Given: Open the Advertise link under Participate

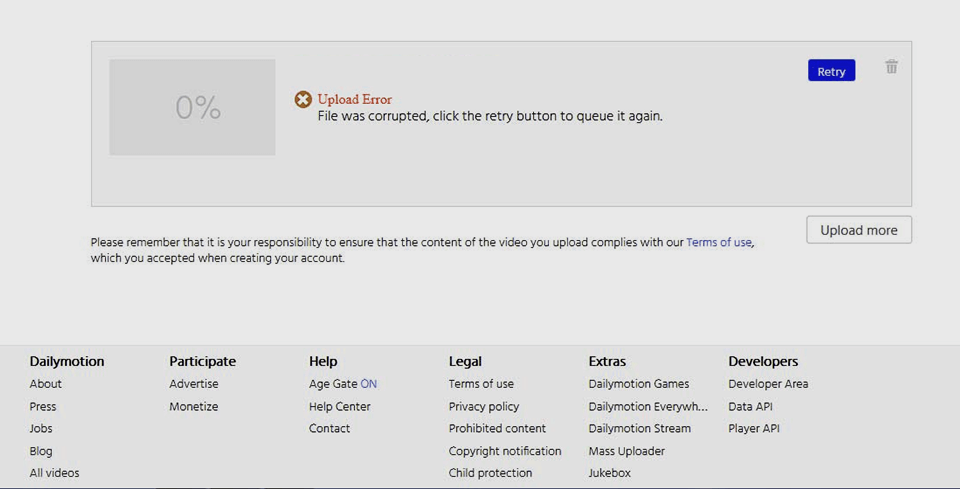Looking at the screenshot, I should pos(193,384).
